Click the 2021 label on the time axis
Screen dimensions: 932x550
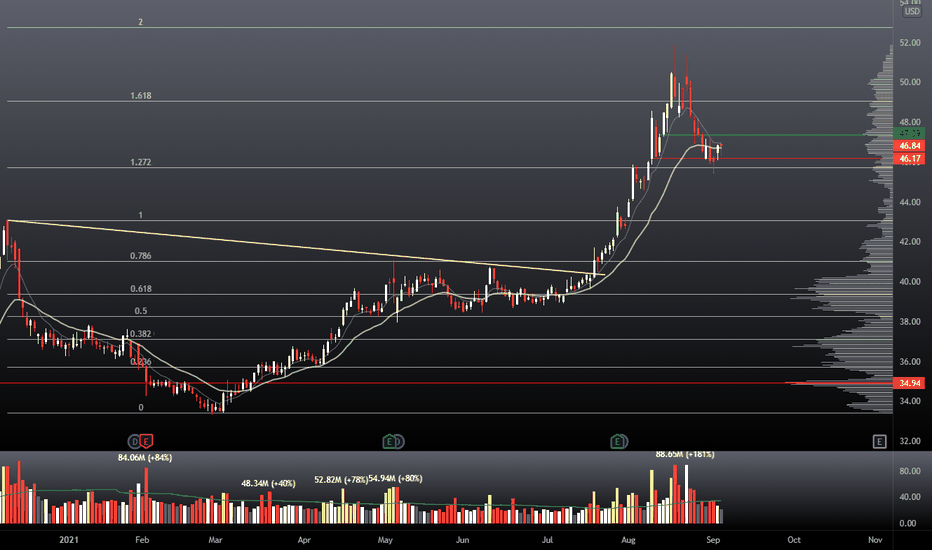[69, 540]
